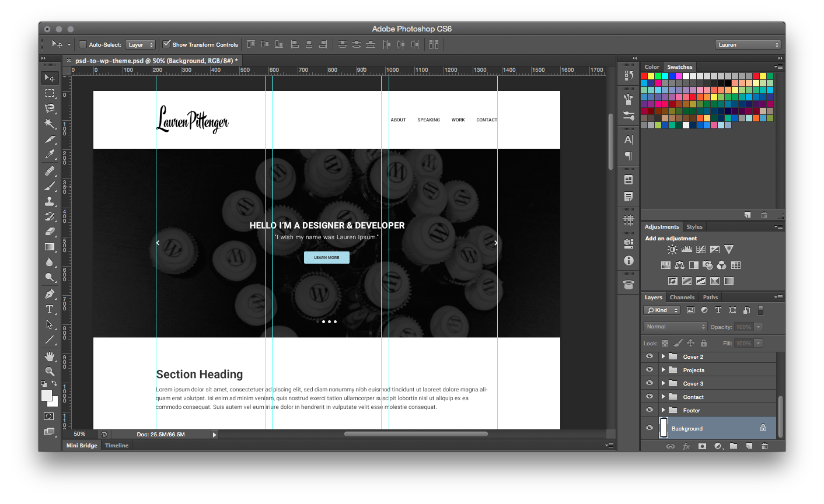Expand the Projects group
This screenshot has width=824, height=504.
(663, 370)
